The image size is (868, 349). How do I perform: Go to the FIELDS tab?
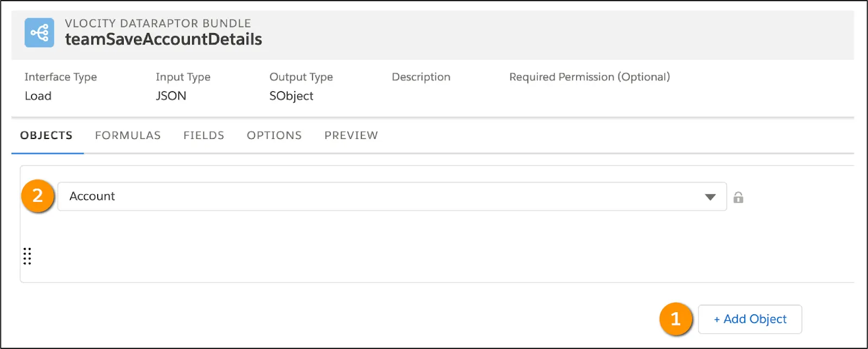204,135
